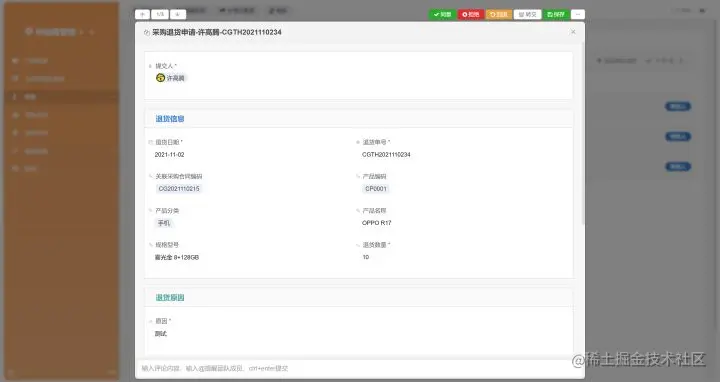Click the white 转交 transfer button
720x382 pixels.
pyautogui.click(x=528, y=15)
